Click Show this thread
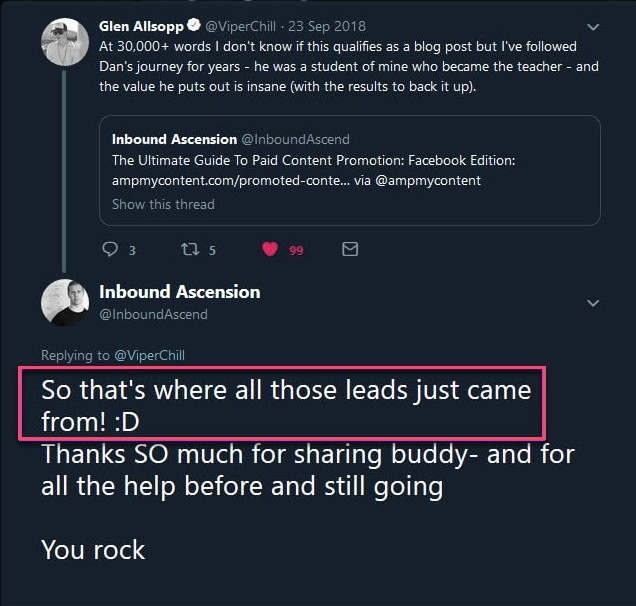 point(163,204)
